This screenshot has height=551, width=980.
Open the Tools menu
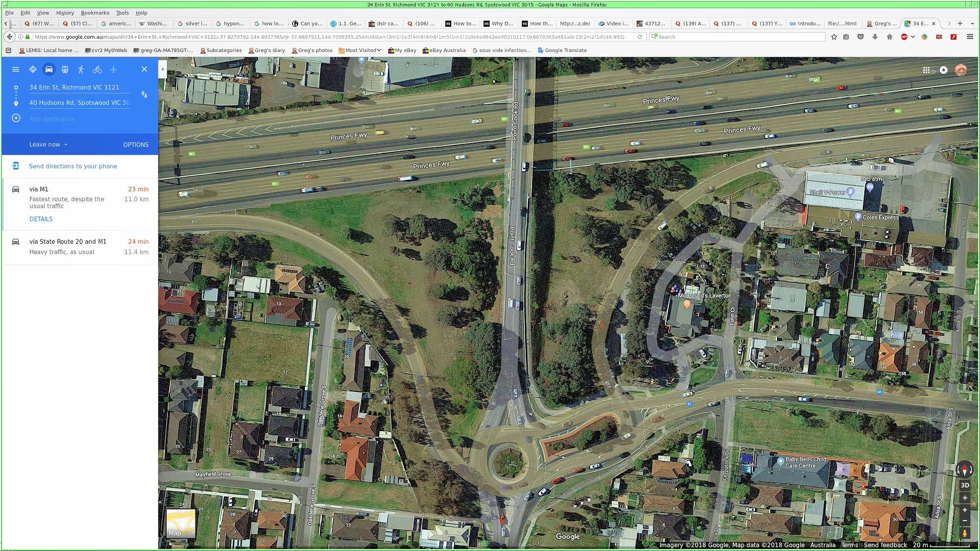[122, 13]
